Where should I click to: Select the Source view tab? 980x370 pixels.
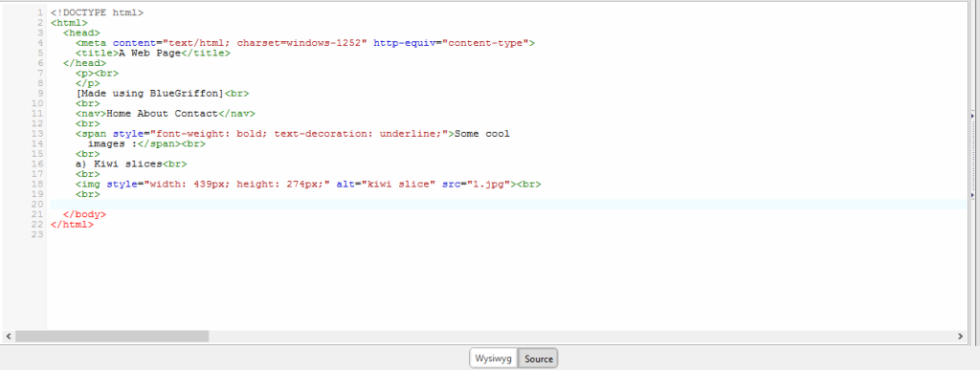coord(538,359)
